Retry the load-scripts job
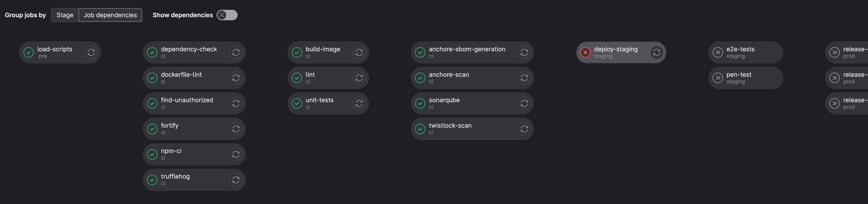The height and width of the screenshot is (204, 868). pyautogui.click(x=91, y=53)
